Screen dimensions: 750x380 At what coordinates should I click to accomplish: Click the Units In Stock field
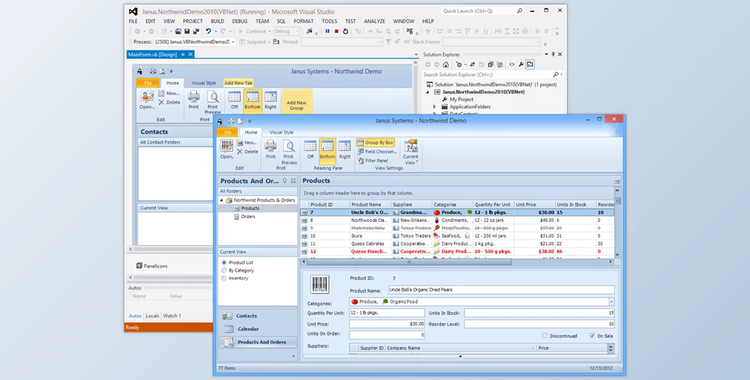click(539, 313)
